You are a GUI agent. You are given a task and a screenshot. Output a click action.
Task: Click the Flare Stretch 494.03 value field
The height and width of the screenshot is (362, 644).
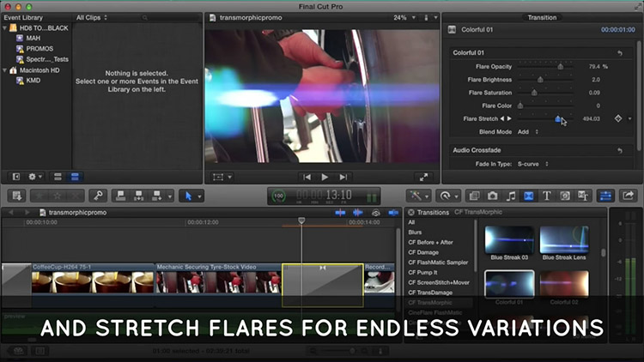pos(591,118)
